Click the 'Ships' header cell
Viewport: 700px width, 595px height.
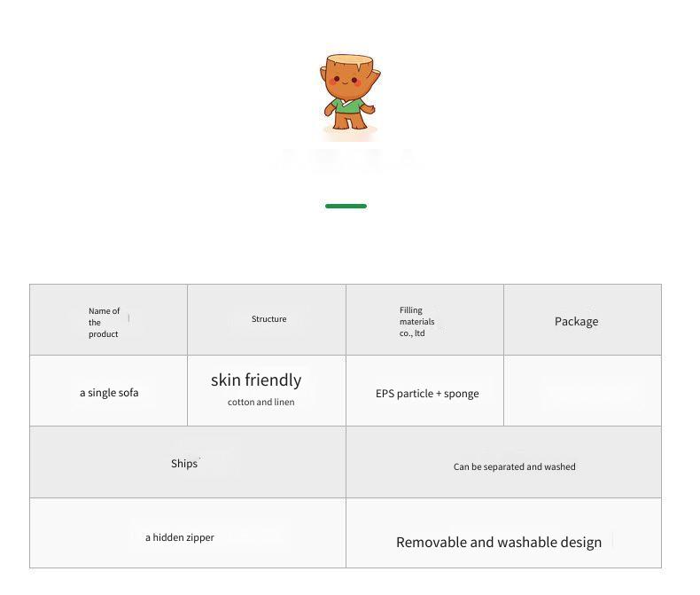click(x=188, y=462)
